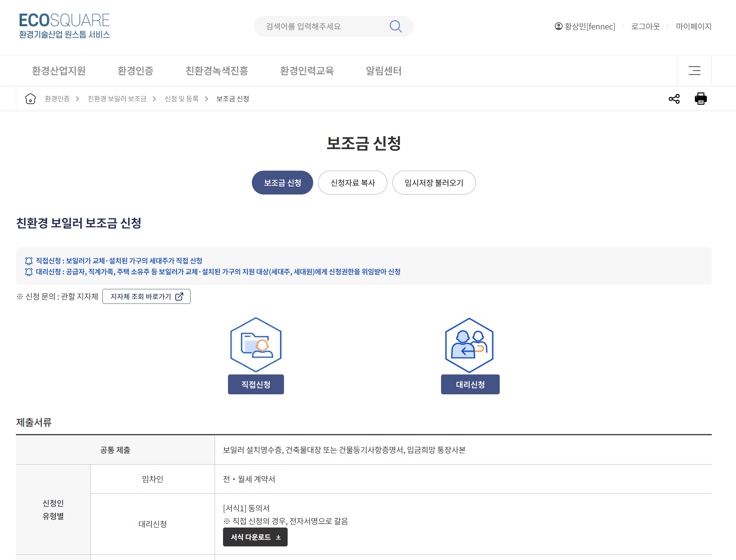Switch to 신청자료 복사 tab

tap(352, 183)
